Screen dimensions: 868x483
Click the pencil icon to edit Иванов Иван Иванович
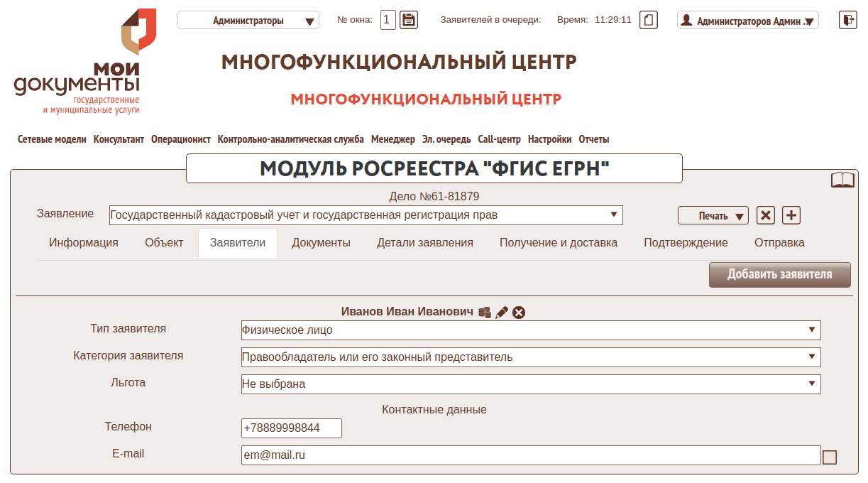(x=502, y=313)
